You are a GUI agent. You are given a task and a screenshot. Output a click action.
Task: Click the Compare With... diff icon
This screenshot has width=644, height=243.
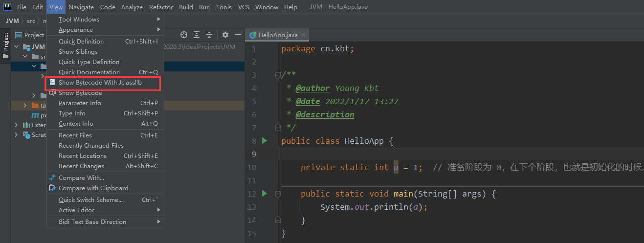coord(52,178)
